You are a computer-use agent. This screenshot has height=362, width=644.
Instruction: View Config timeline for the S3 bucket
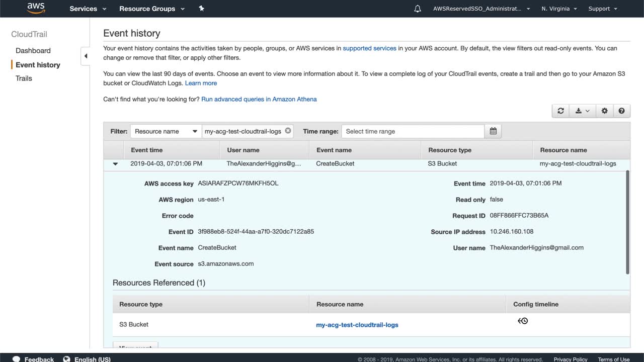[x=523, y=321]
